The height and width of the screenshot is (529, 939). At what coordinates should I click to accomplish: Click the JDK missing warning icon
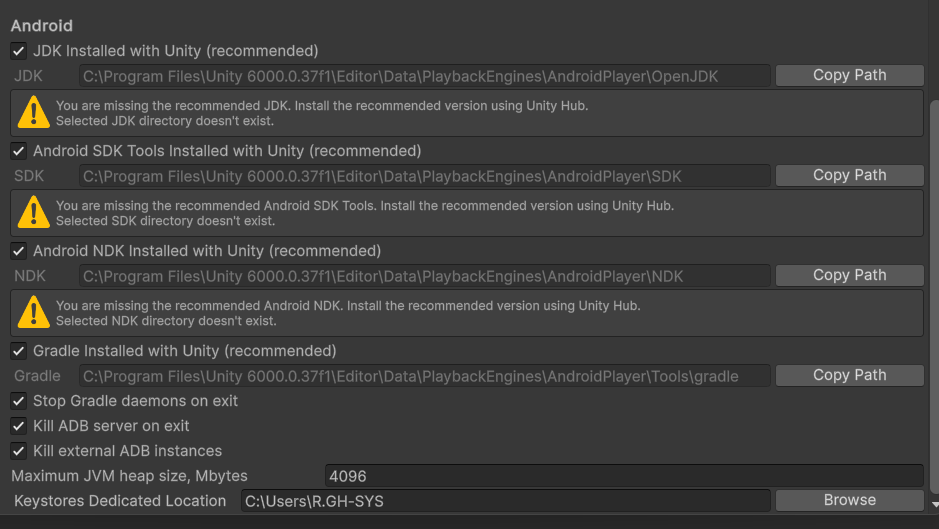[x=33, y=112]
